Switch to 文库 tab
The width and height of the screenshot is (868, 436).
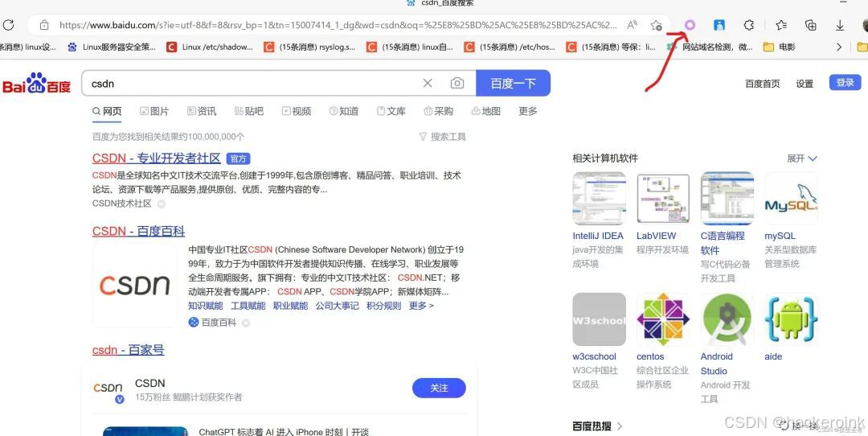[391, 111]
